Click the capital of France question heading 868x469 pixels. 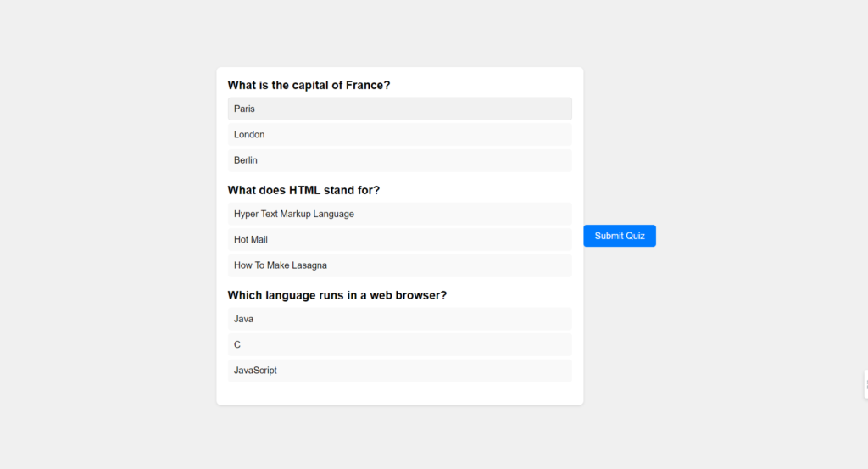tap(309, 85)
